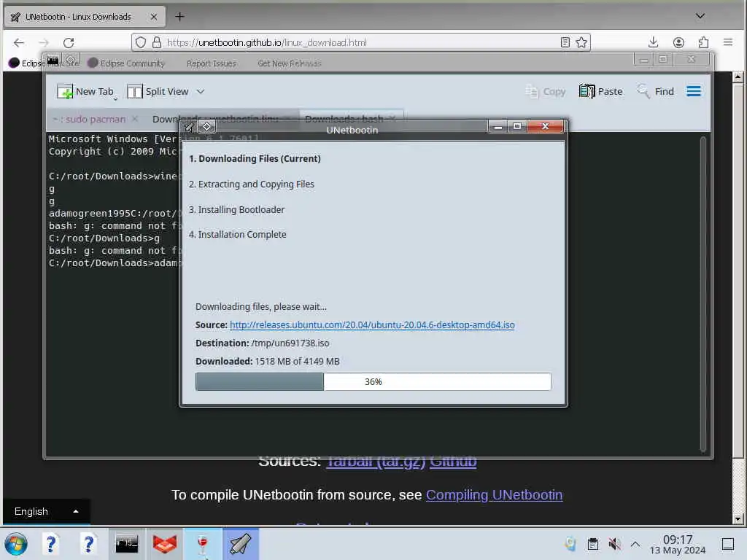Toggle reader view in address bar
The height and width of the screenshot is (560, 747).
(x=565, y=42)
